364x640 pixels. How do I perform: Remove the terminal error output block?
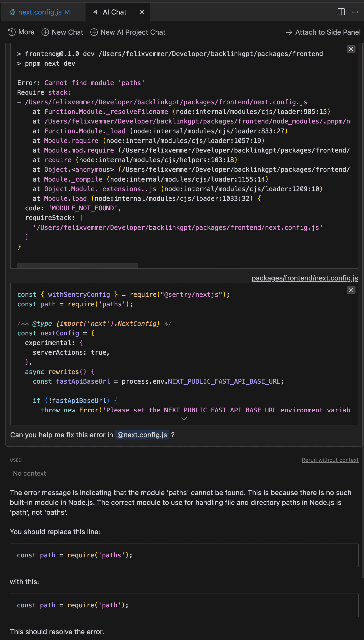[x=351, y=49]
